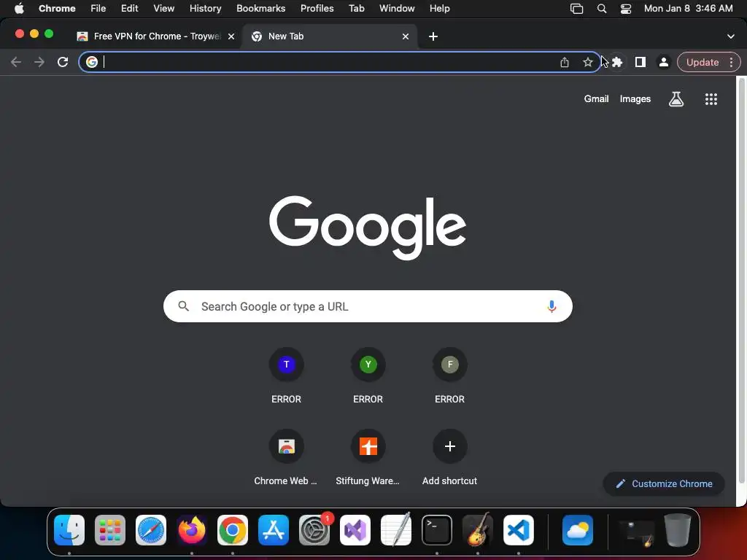Click the back navigation arrow
The image size is (747, 560).
coord(16,62)
